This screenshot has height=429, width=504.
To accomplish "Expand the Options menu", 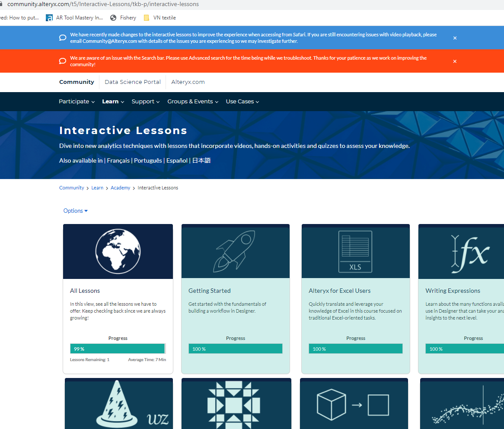I will coord(75,211).
